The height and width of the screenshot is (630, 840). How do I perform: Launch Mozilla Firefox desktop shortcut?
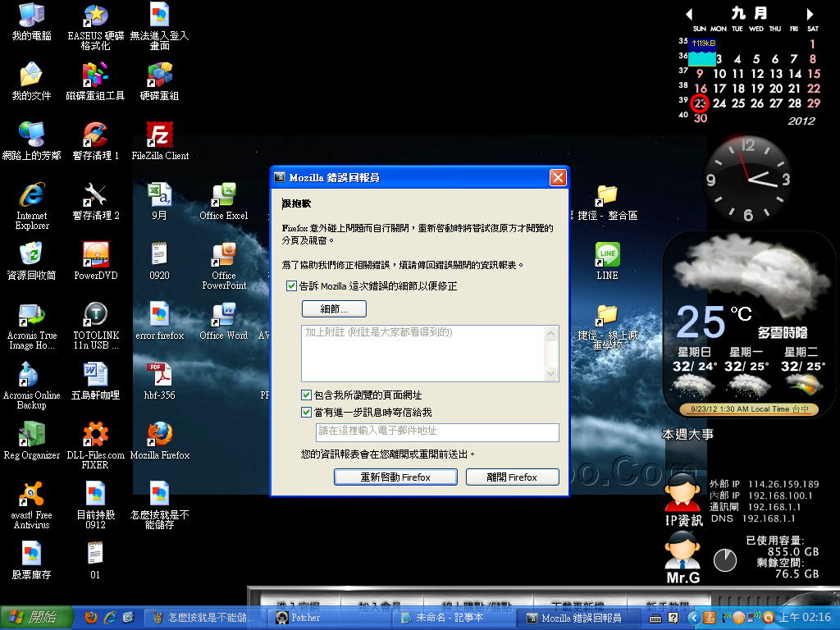click(x=160, y=441)
